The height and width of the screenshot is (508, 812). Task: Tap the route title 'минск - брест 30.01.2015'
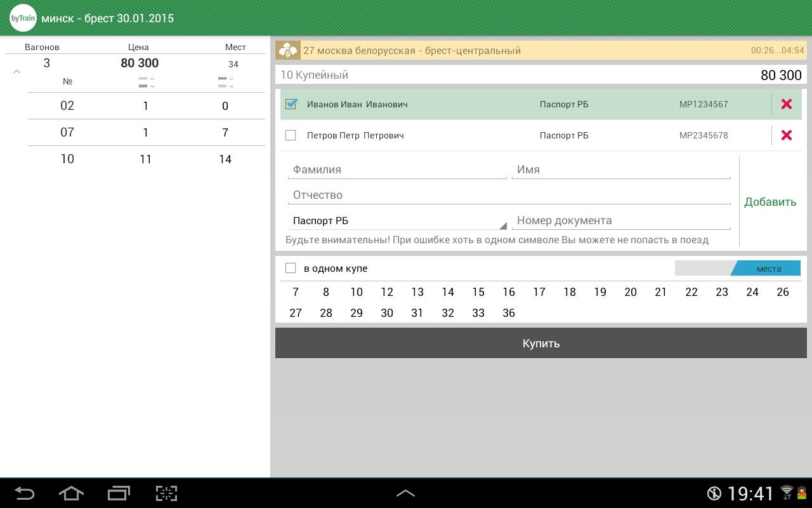coord(107,18)
